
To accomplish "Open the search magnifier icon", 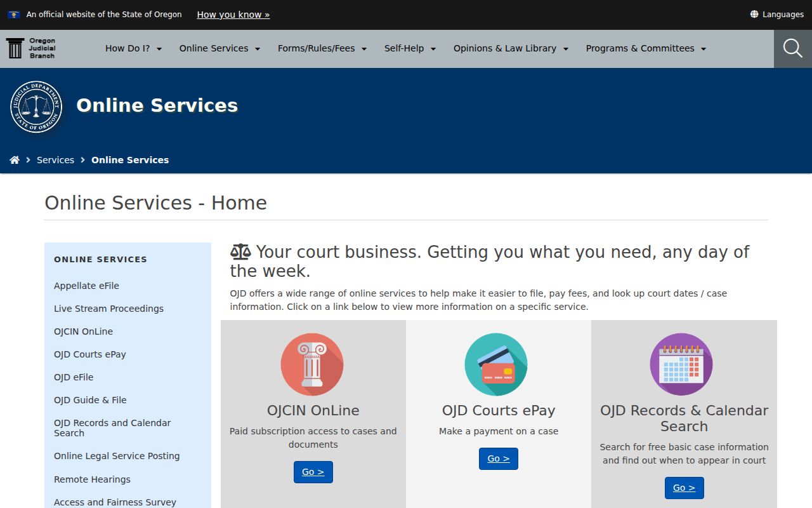I will [793, 48].
